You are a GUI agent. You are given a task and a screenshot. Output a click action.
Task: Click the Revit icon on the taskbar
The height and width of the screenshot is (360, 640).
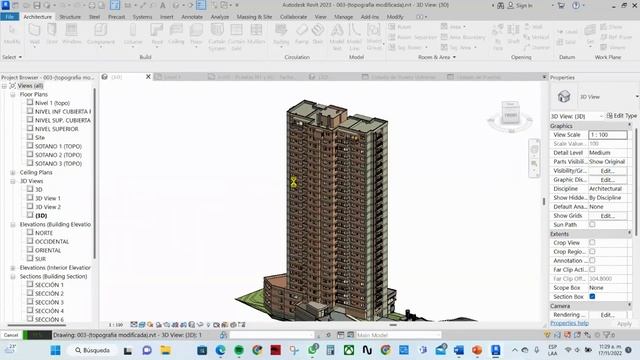click(x=496, y=350)
